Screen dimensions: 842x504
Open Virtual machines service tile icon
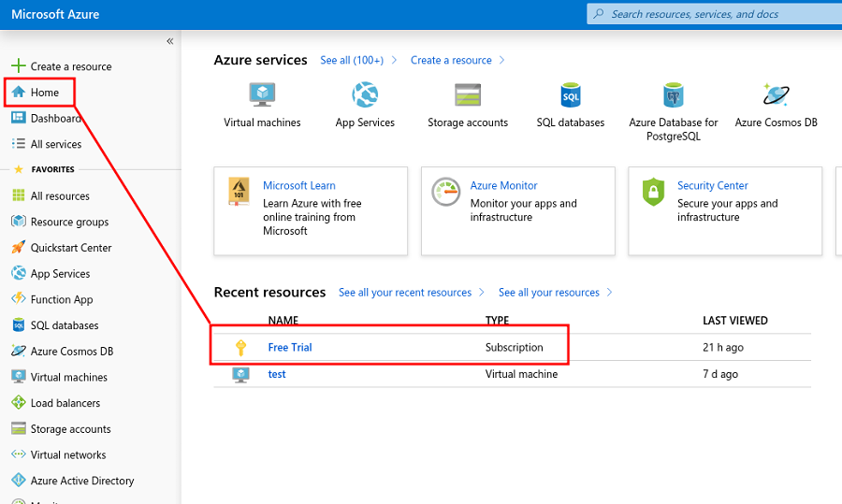pyautogui.click(x=262, y=95)
